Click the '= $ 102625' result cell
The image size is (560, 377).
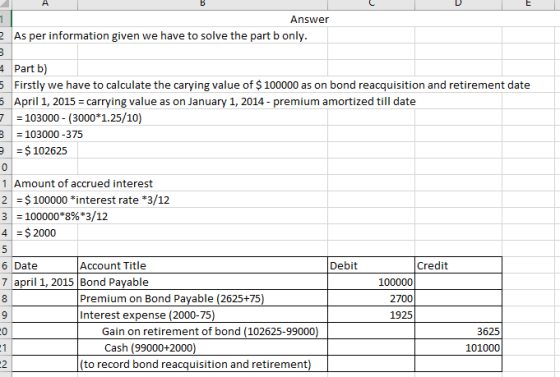point(45,151)
